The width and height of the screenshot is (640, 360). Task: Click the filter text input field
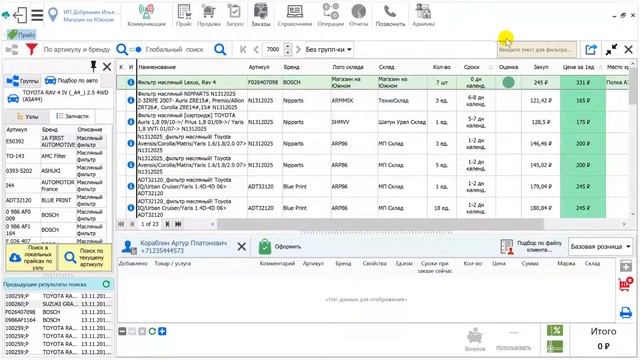click(537, 49)
